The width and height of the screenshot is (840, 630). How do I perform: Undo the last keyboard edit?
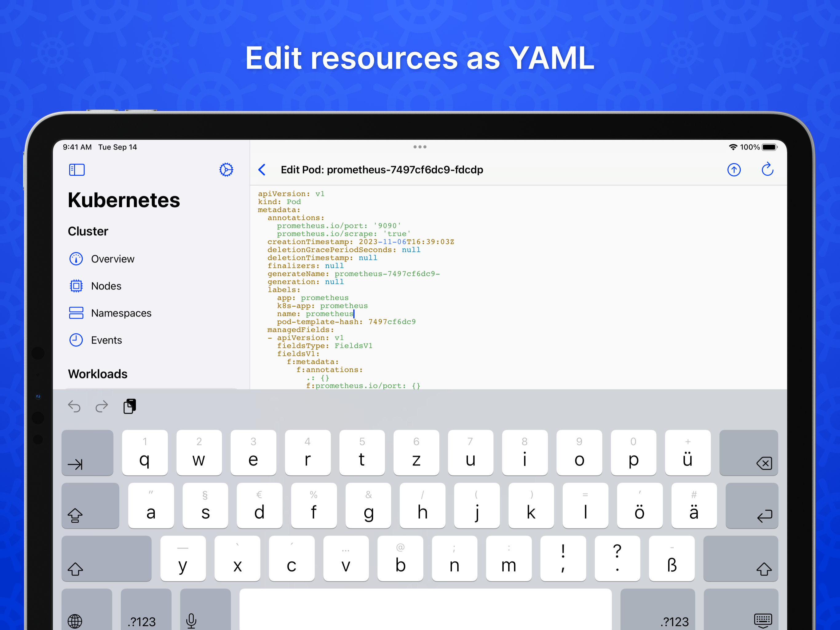coord(74,406)
